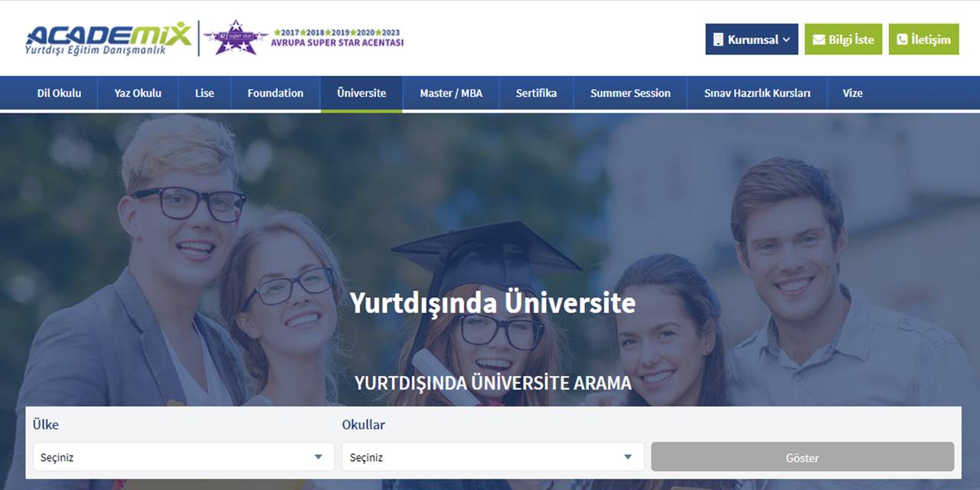Click the Vize navigation link
Image resolution: width=980 pixels, height=490 pixels.
(x=852, y=93)
